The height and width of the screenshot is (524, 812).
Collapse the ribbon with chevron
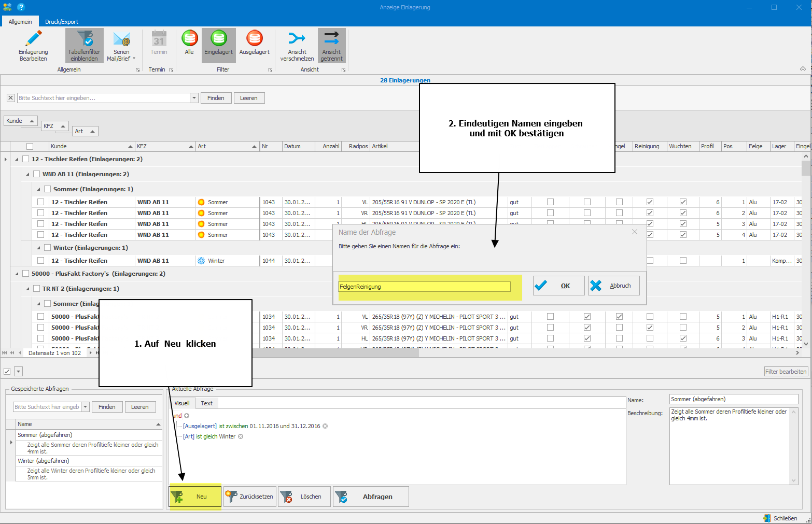(x=803, y=68)
